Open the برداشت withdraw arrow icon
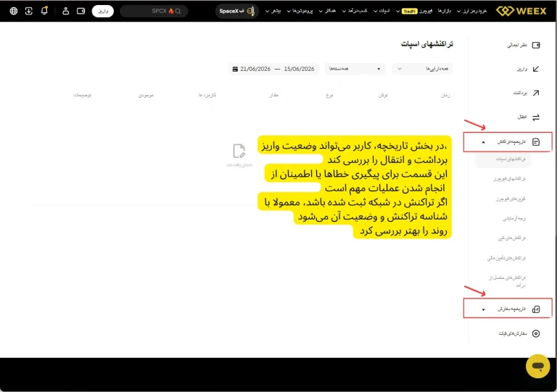Image resolution: width=557 pixels, height=392 pixels. (536, 93)
